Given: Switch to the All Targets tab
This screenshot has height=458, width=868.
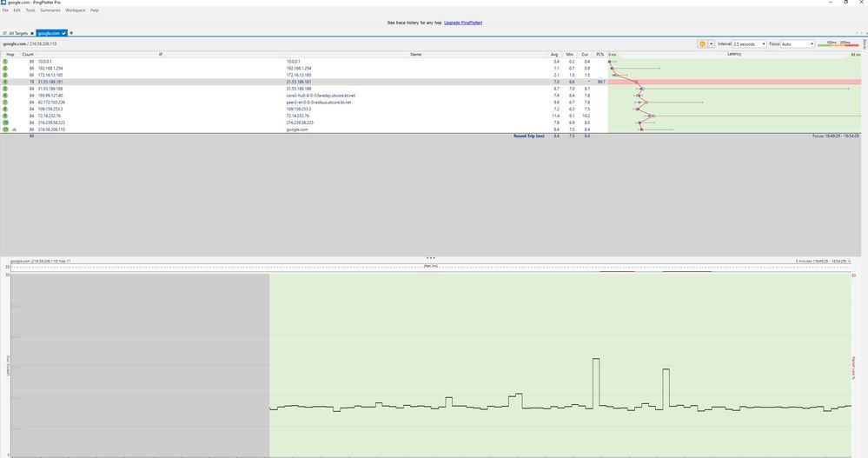Looking at the screenshot, I should pos(17,32).
